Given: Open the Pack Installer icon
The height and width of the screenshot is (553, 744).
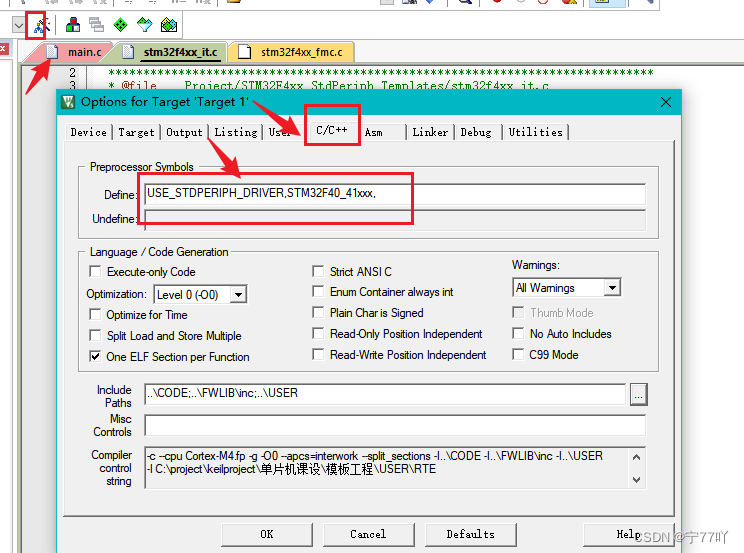Looking at the screenshot, I should 169,25.
